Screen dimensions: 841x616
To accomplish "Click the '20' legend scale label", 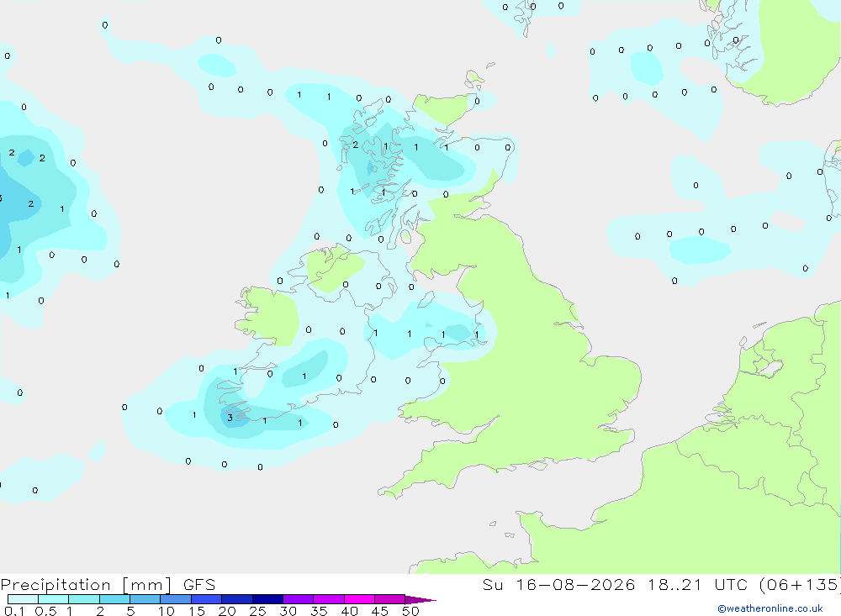I will click(x=227, y=611).
